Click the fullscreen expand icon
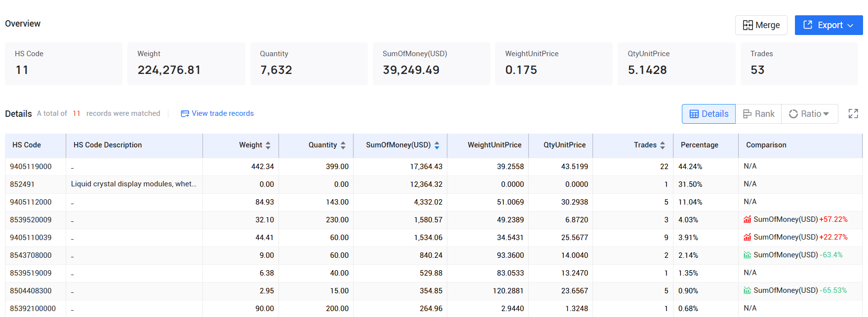 pyautogui.click(x=853, y=114)
